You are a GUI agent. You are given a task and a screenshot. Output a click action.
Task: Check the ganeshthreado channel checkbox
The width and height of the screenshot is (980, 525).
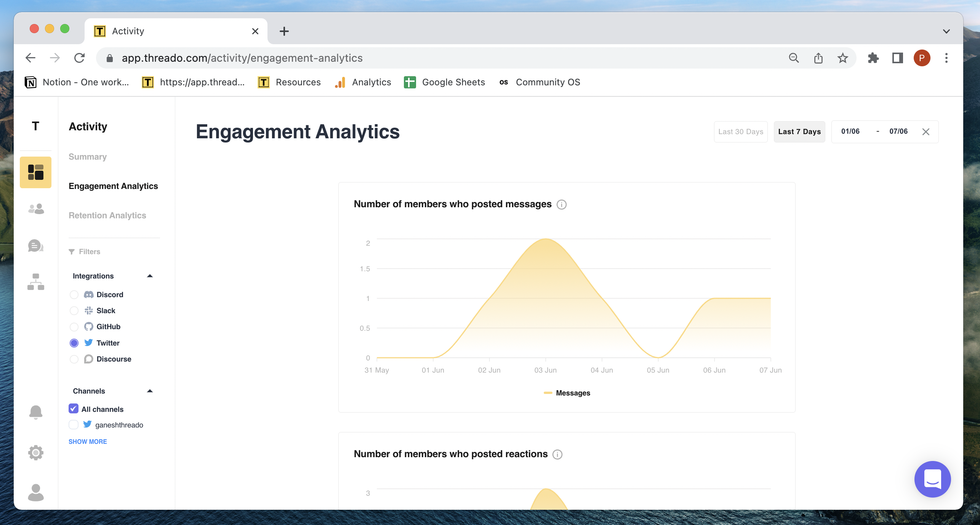point(74,424)
